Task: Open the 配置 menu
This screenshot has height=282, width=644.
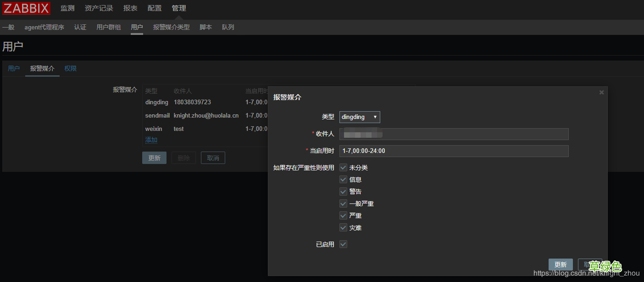Action: coord(154,8)
